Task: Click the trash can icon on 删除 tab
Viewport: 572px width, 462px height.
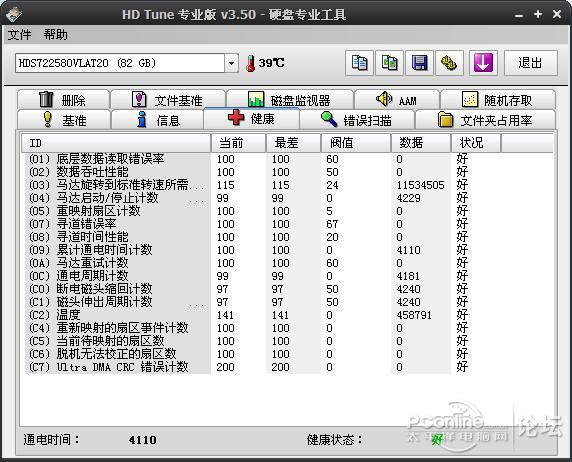Action: pos(46,99)
